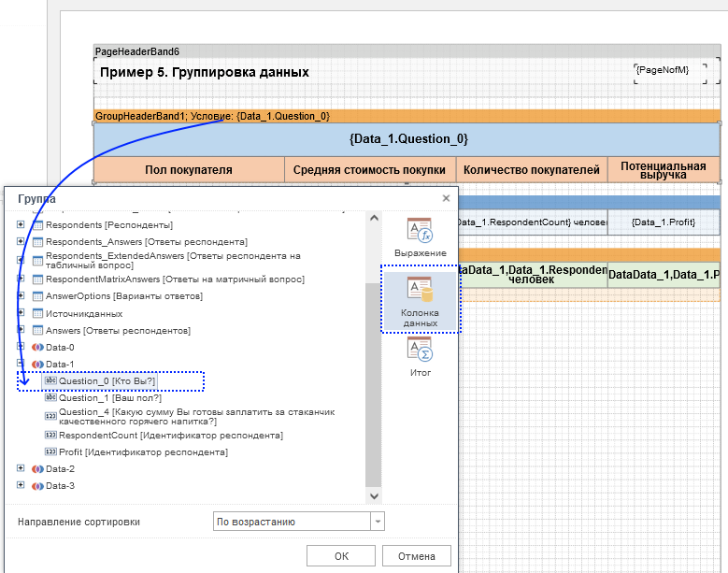The width and height of the screenshot is (728, 573).
Task: Select the {PageNofM} text component
Action: point(662,70)
